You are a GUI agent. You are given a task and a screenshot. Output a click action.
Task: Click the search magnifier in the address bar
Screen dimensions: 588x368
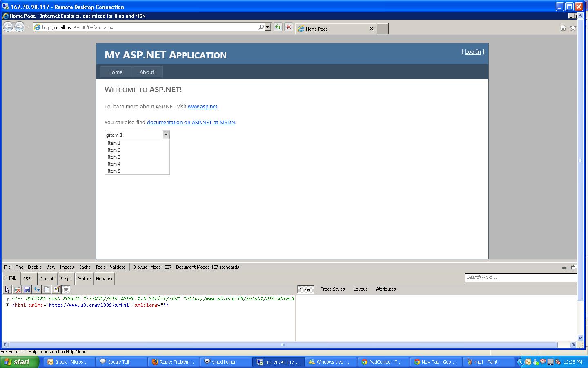pos(261,27)
